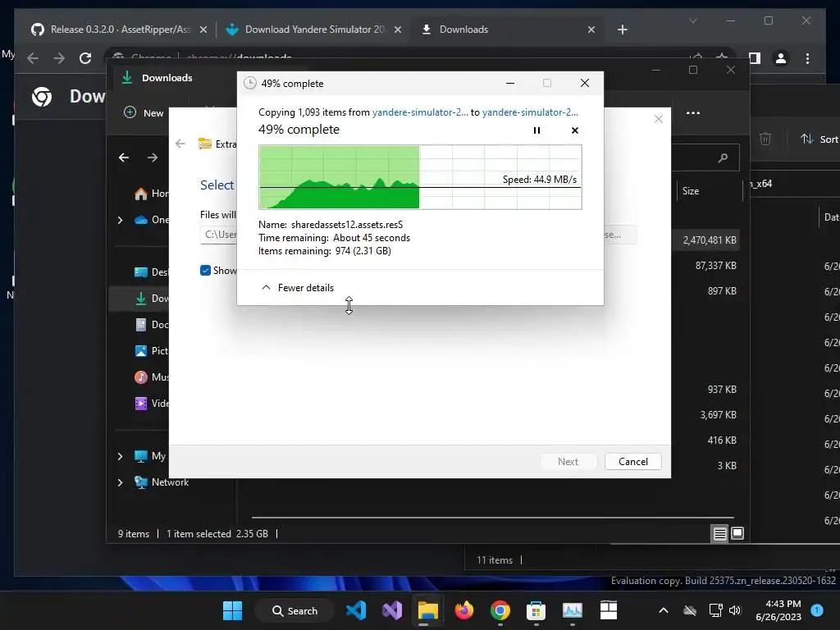This screenshot has height=630, width=840.
Task: Click the copy speed progress graph
Action: (x=420, y=177)
